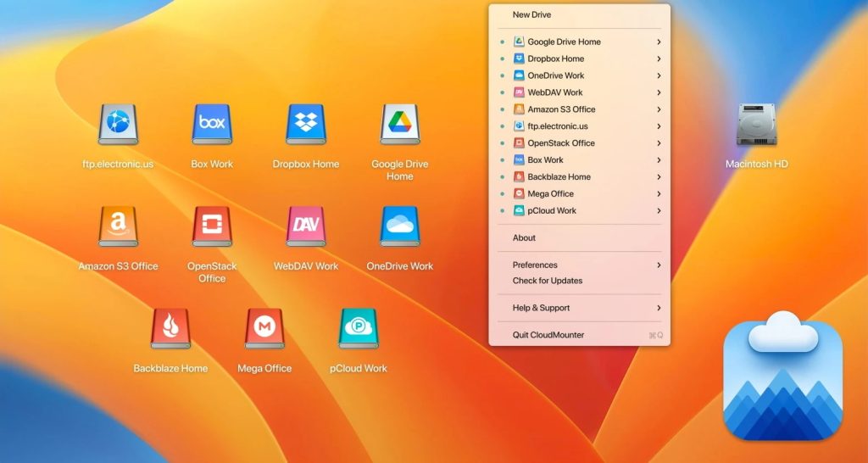Expand the Dropbox Home submenu arrow
The height and width of the screenshot is (463, 868).
(x=659, y=59)
